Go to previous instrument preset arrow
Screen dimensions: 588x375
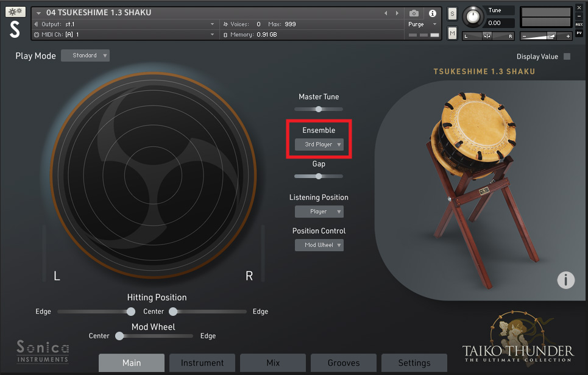(386, 13)
